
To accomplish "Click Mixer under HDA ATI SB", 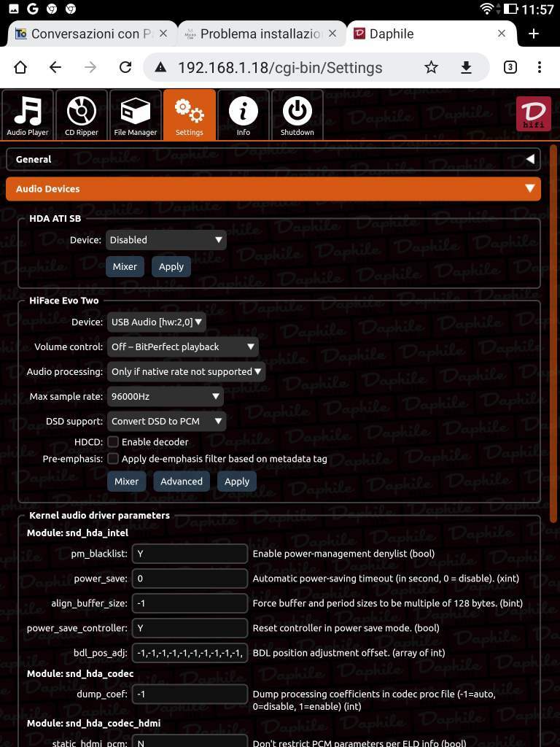I will point(125,267).
